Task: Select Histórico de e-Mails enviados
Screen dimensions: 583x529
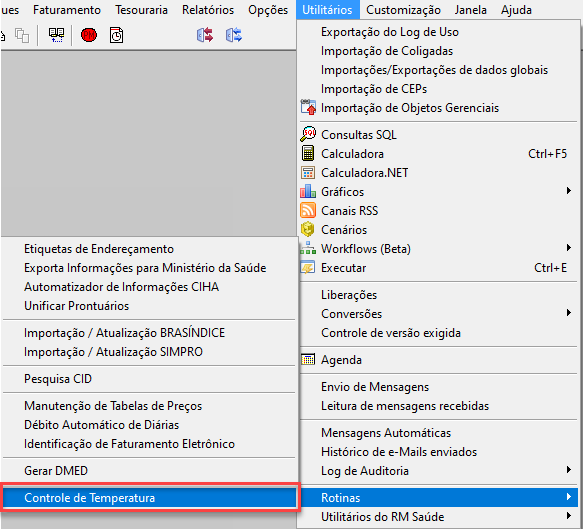Action: pyautogui.click(x=438, y=452)
